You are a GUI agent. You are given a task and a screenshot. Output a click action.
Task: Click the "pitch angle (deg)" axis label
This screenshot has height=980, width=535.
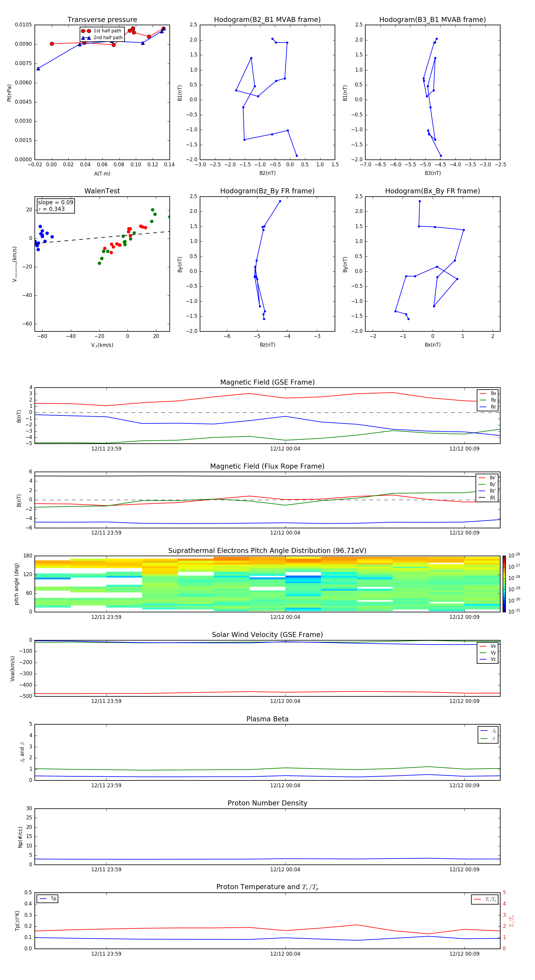(x=16, y=584)
